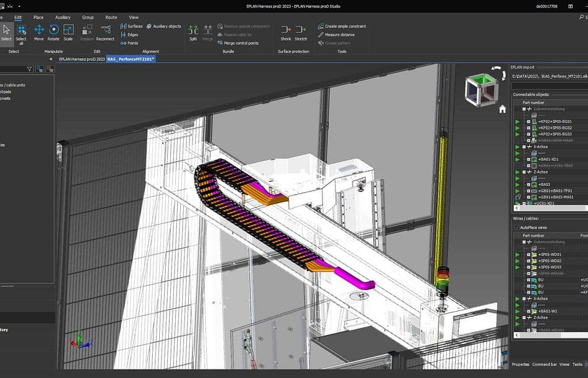Click the EPLAN import file path field
The height and width of the screenshot is (378, 588).
(x=550, y=76)
